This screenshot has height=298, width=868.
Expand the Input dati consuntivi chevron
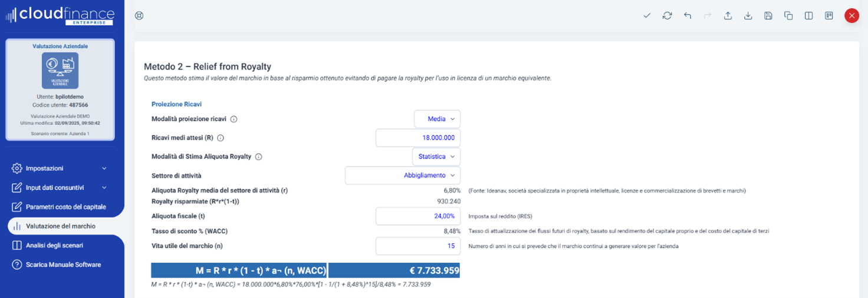pyautogui.click(x=104, y=188)
